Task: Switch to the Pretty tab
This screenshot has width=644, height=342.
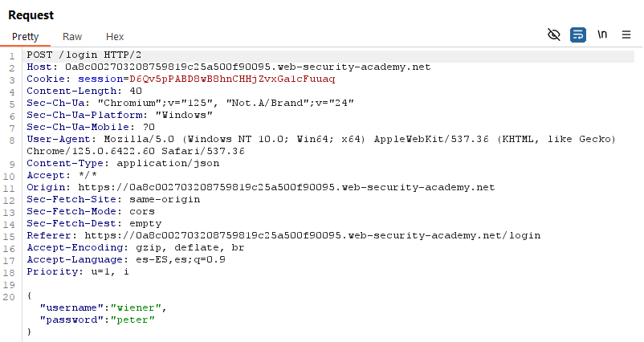Action: coord(25,37)
